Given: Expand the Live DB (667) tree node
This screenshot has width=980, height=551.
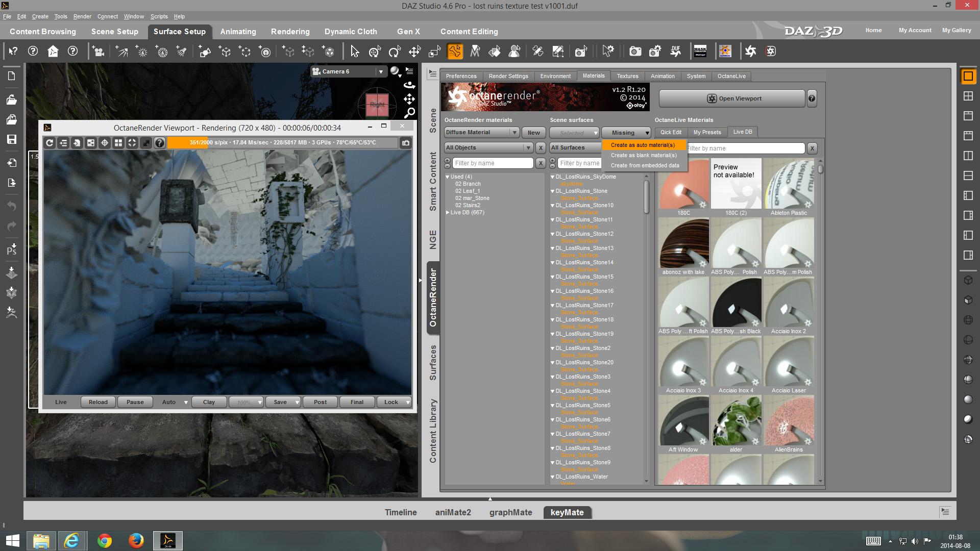Looking at the screenshot, I should tap(448, 213).
